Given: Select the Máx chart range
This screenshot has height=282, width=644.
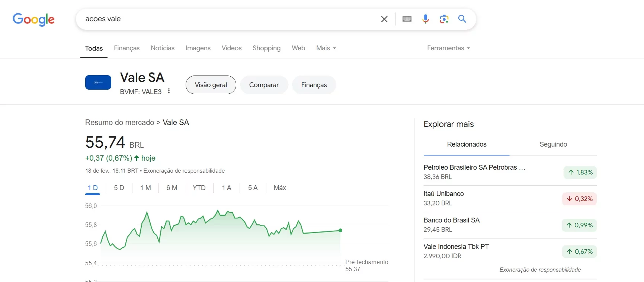Looking at the screenshot, I should coord(280,188).
